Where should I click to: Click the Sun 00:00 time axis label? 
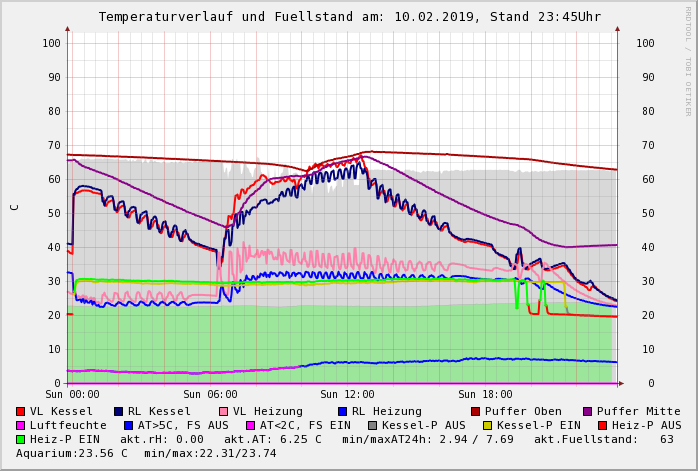click(x=72, y=394)
